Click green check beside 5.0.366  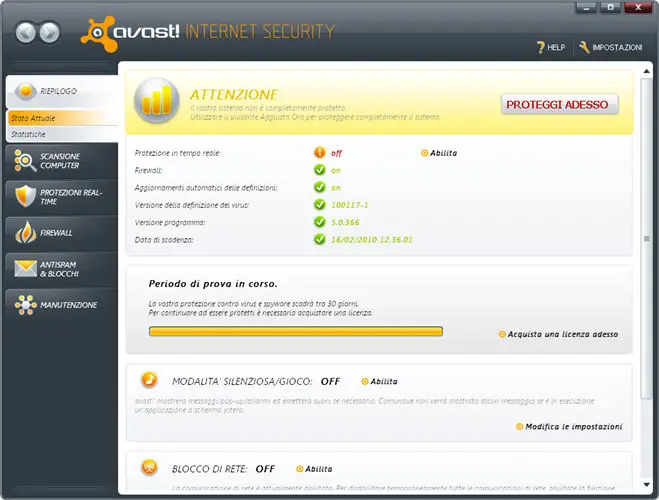[319, 222]
